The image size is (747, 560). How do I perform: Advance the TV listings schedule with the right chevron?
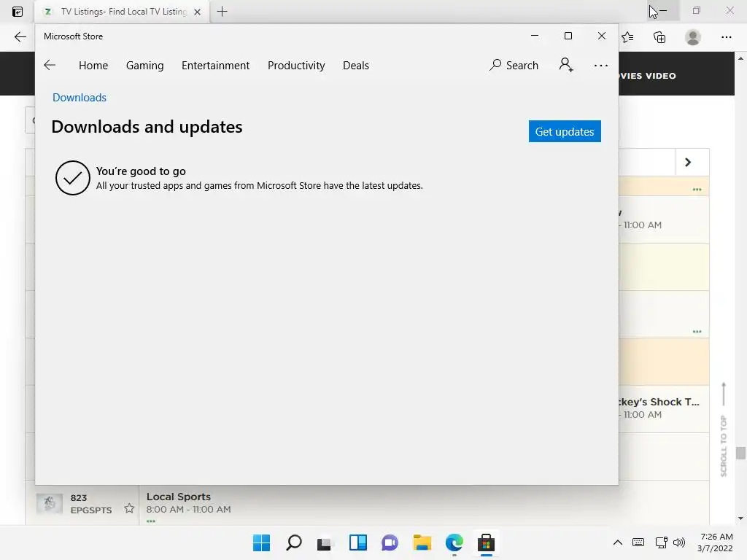coord(688,163)
